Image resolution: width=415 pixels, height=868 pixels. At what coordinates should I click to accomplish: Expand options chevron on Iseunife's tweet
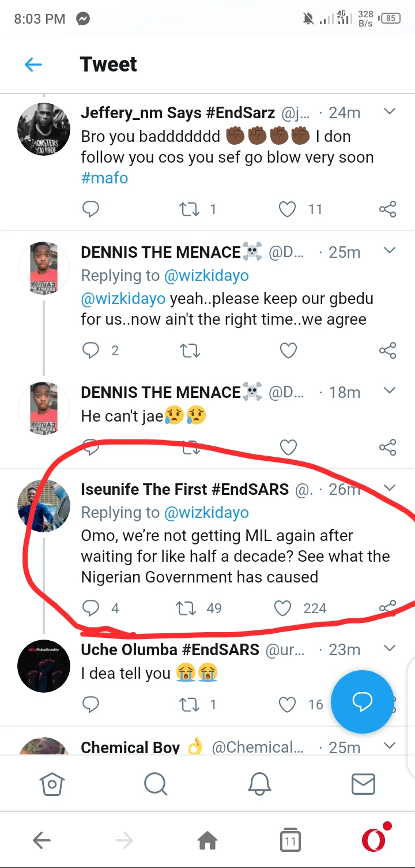[x=390, y=488]
